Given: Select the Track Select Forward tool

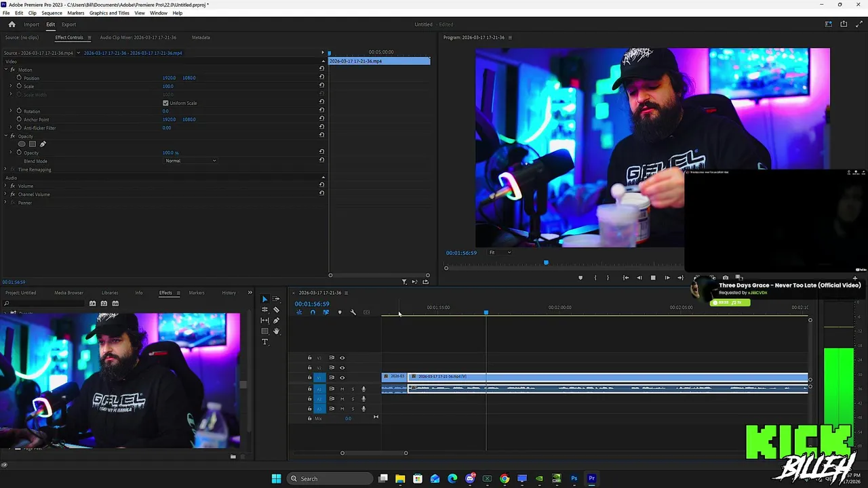Looking at the screenshot, I should coord(276,299).
